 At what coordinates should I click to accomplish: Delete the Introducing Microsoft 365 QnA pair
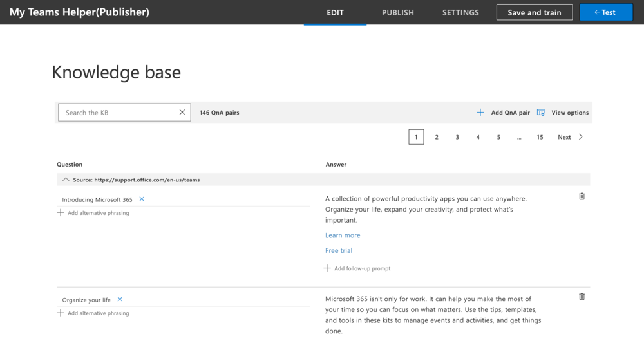click(x=582, y=196)
